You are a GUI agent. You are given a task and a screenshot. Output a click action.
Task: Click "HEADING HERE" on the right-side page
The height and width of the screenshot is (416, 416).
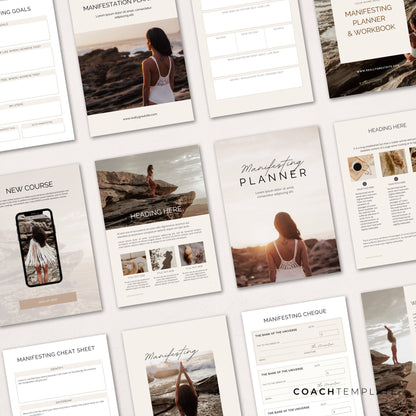(x=387, y=128)
